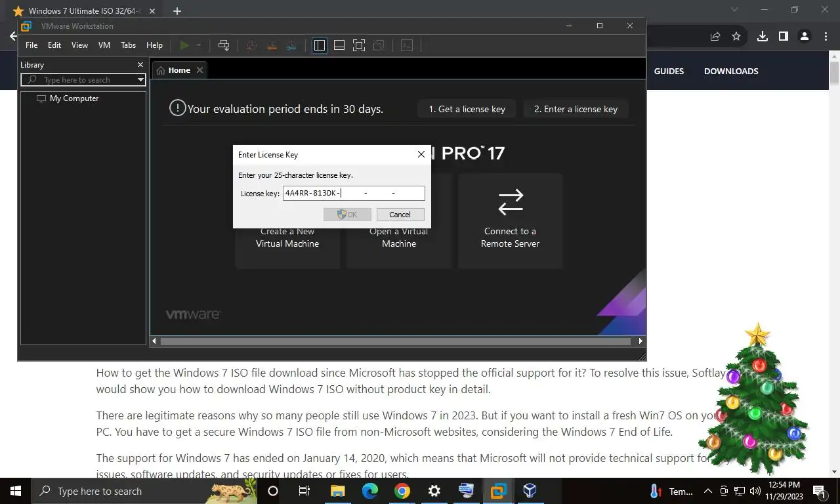Click the Send Ctrl+Alt+Del toolbar icon
This screenshot has height=504, width=840.
coord(224,45)
